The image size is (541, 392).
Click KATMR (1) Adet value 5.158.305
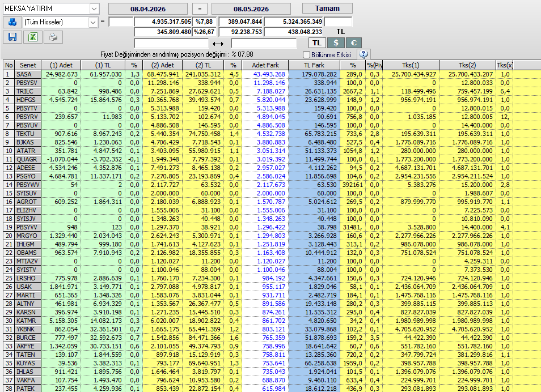click(x=61, y=321)
